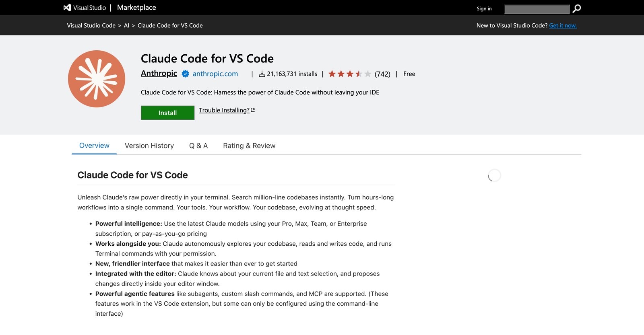644x335 pixels.
Task: Open the Anthropic publisher page
Action: tap(159, 73)
